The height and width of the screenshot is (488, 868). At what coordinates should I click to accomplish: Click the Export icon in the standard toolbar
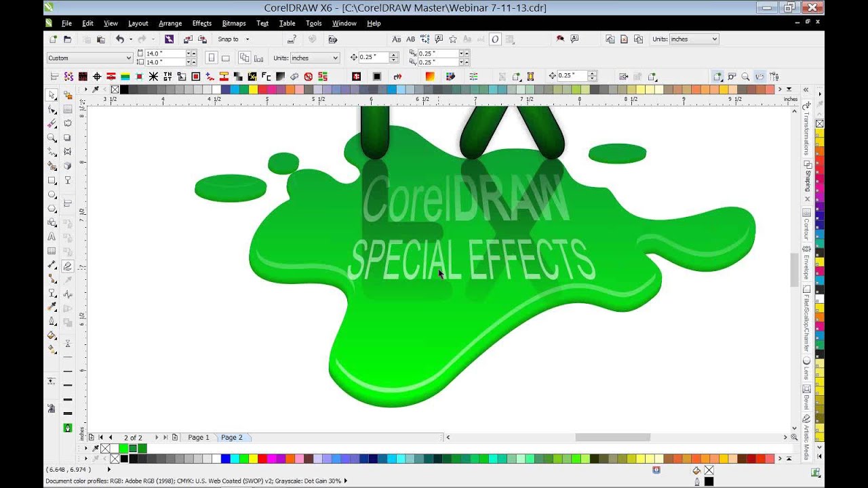(x=202, y=39)
